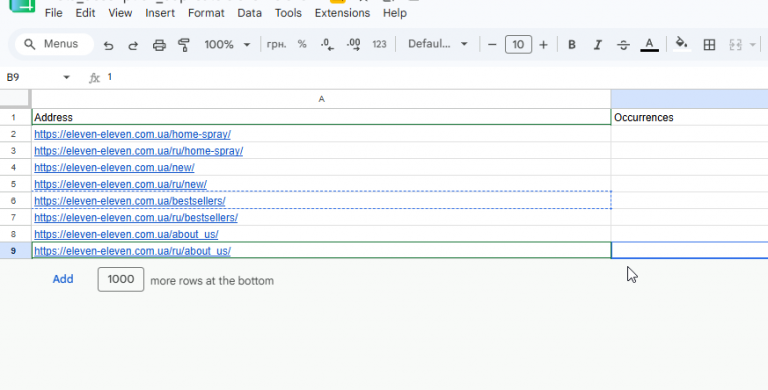Viewport: 768px width, 390px height.
Task: Click the merge cells icon
Action: click(x=735, y=45)
